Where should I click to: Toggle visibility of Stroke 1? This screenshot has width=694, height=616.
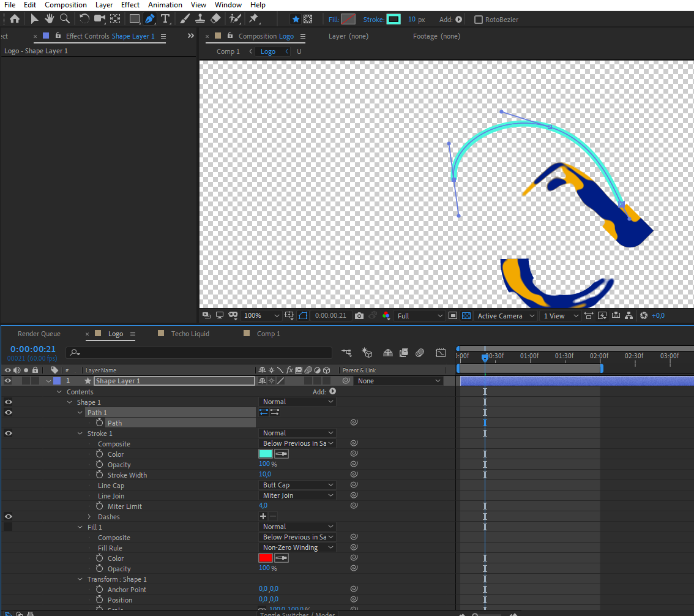[x=8, y=434]
